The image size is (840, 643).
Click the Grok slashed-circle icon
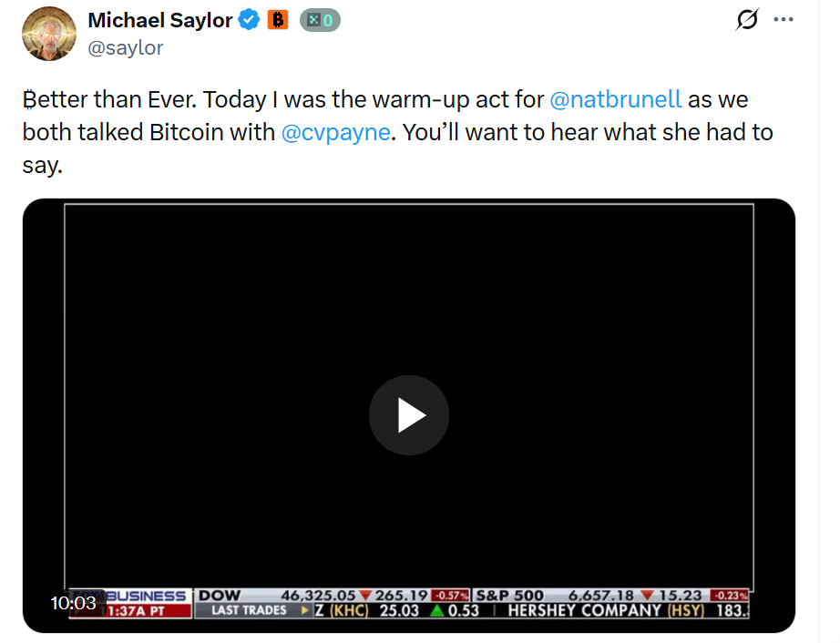pos(747,20)
